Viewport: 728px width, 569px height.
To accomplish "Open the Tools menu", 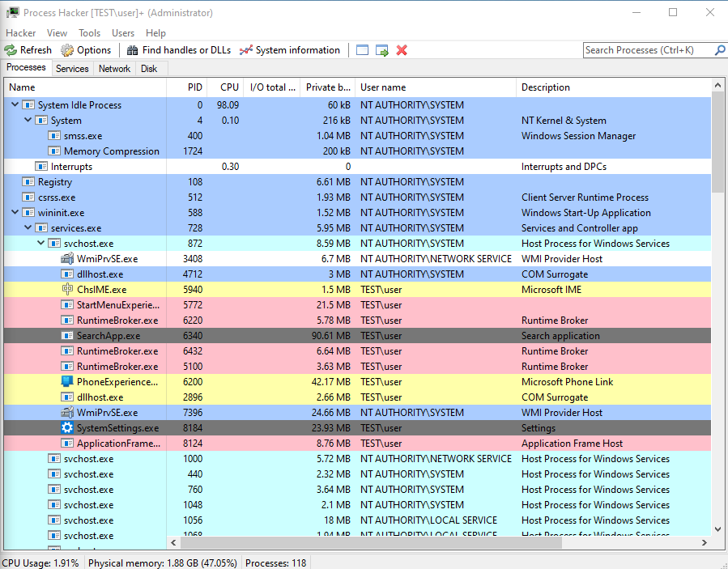I will [x=89, y=33].
